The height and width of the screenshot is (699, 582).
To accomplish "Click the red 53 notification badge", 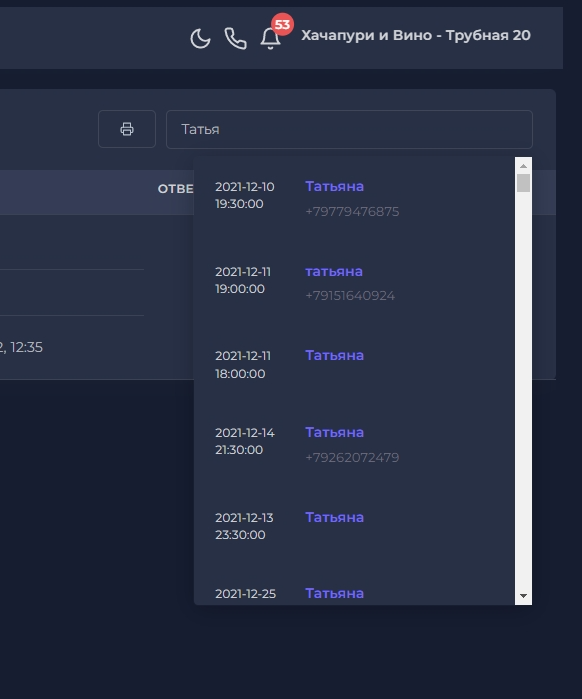I will click(x=282, y=25).
